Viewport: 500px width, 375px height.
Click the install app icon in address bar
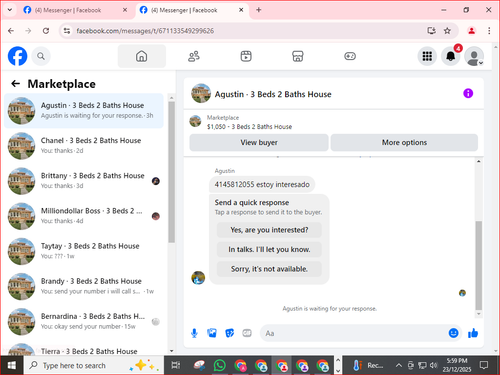point(431,31)
